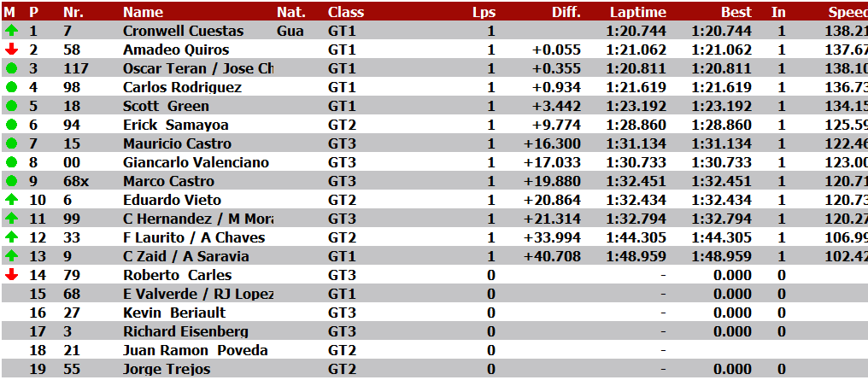This screenshot has width=868, height=380.
Task: Click the green up arrow beside Cronwell Cuestas
Action: tap(11, 31)
